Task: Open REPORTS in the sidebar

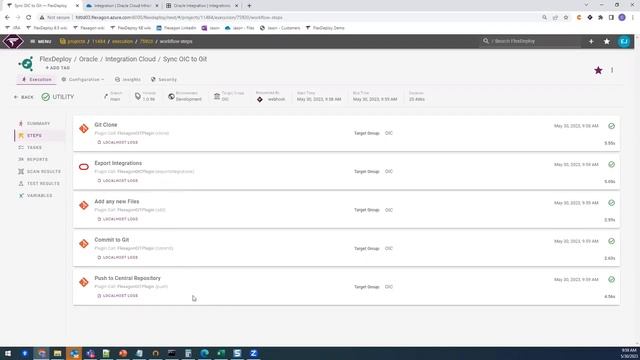Action: click(38, 160)
